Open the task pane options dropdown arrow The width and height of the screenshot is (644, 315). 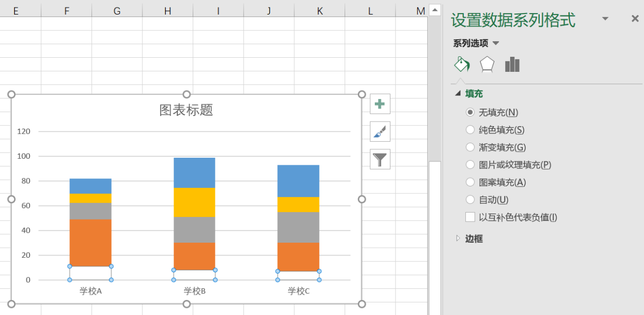point(605,19)
